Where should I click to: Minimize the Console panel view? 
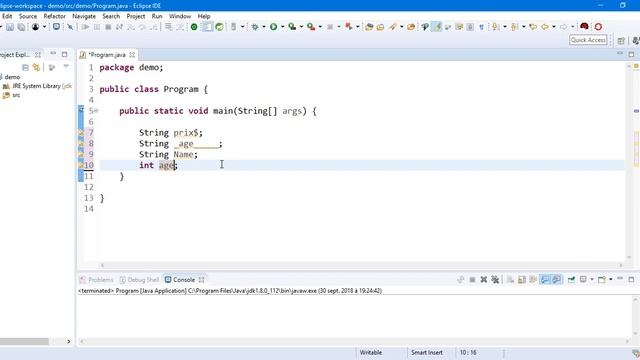[620, 279]
